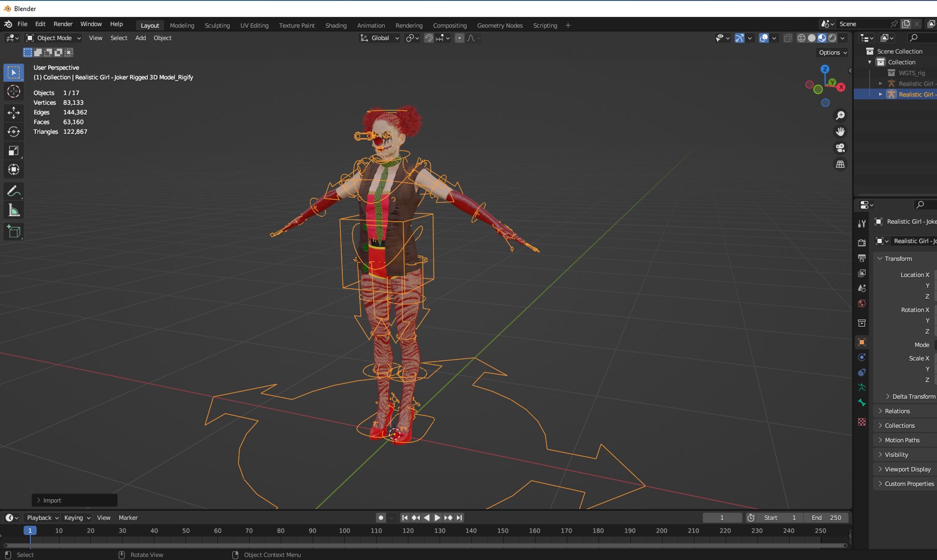Open the Object properties tab icon
This screenshot has width=937, height=560.
[x=862, y=342]
